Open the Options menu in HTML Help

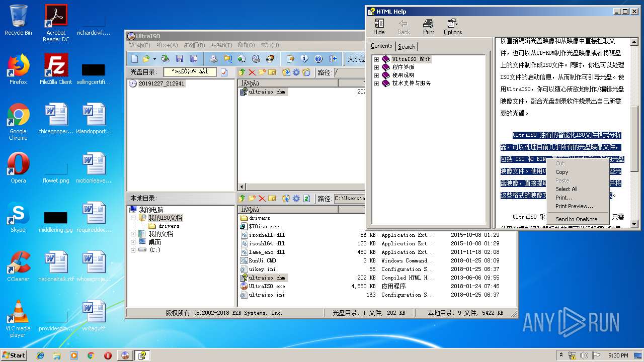(x=453, y=27)
